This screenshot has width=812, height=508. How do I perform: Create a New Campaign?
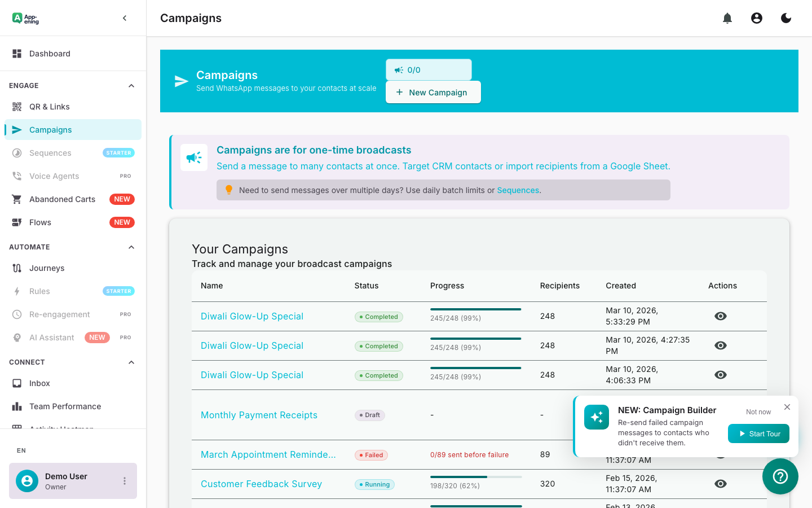click(x=433, y=92)
